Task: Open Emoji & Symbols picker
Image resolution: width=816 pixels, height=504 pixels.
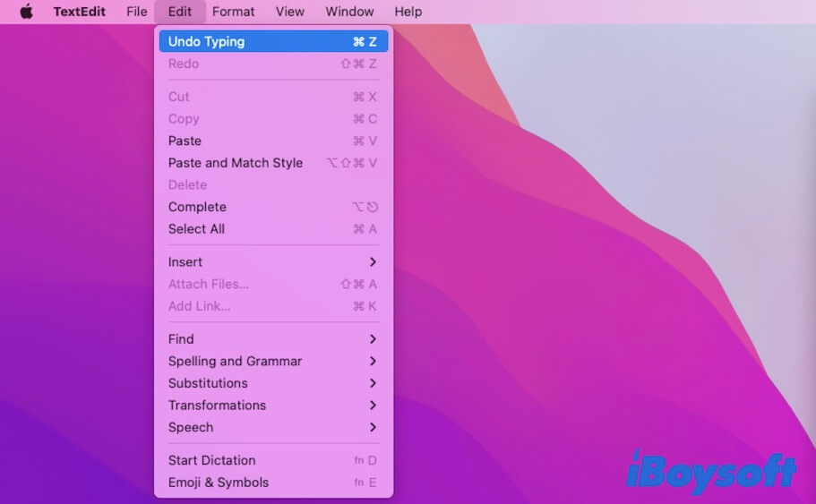Action: tap(219, 483)
